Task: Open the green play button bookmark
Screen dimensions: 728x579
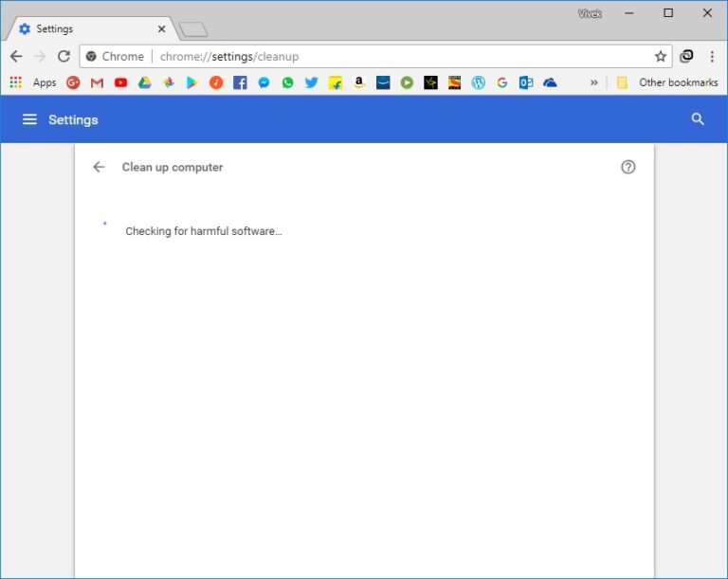Action: 407,82
